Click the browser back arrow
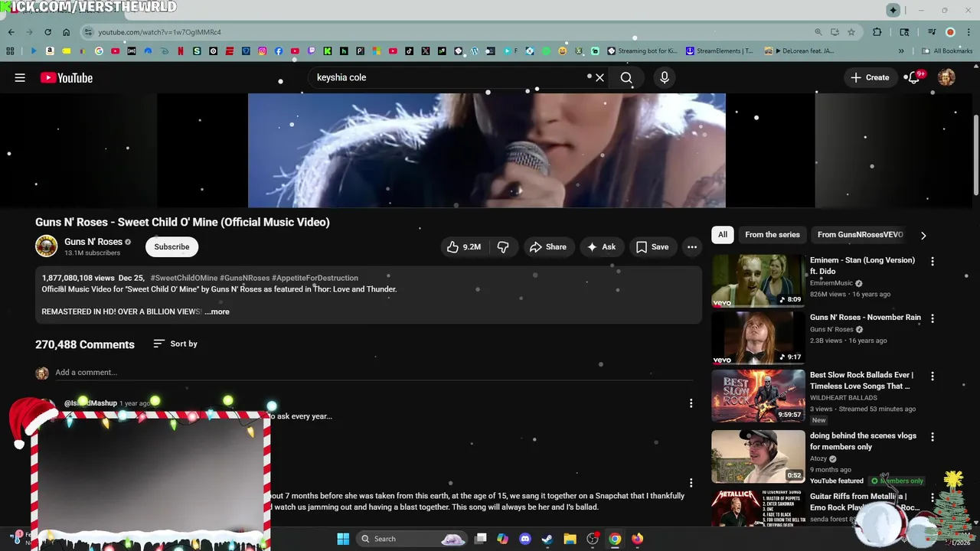Viewport: 980px width, 551px height. pos(11,32)
